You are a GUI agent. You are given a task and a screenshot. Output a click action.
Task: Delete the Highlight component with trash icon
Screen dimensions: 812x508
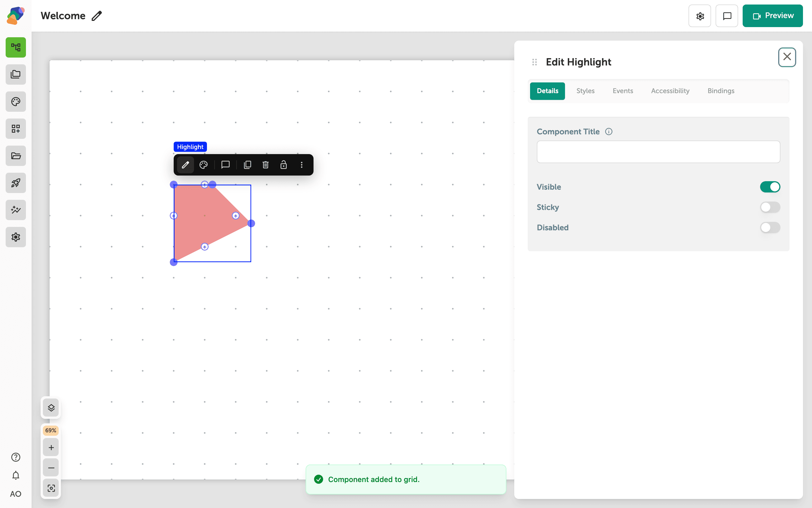[265, 165]
